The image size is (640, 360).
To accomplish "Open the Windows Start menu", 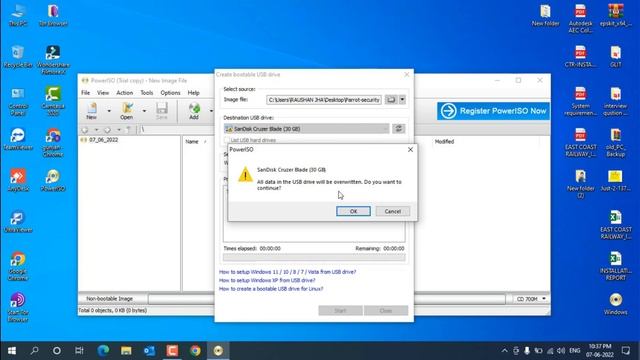I will pos(12,351).
